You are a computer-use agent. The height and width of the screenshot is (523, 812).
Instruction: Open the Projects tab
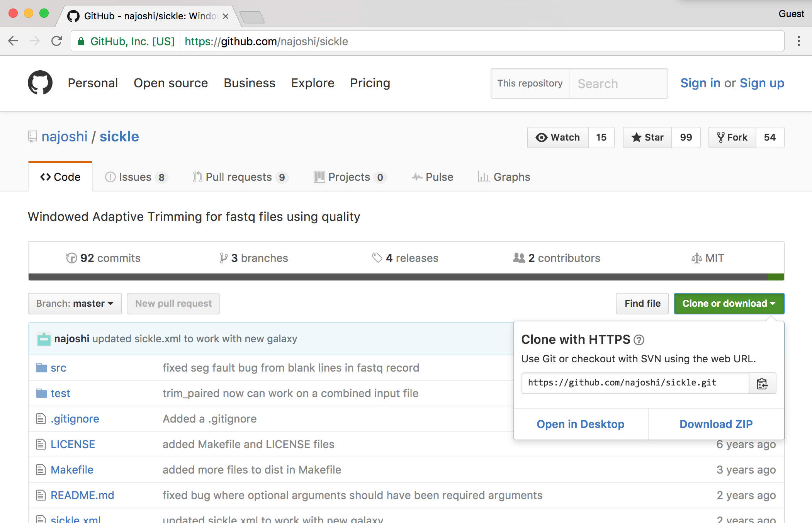pyautogui.click(x=350, y=177)
